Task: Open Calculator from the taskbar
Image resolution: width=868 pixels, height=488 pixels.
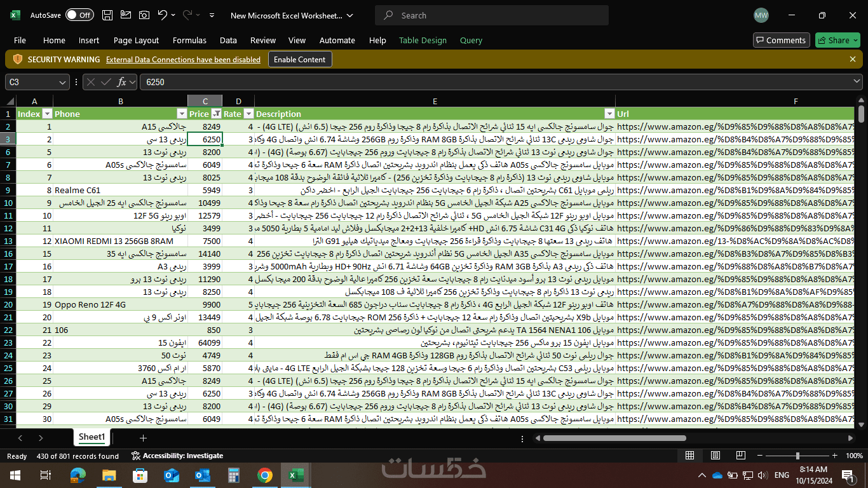Action: coord(234,475)
